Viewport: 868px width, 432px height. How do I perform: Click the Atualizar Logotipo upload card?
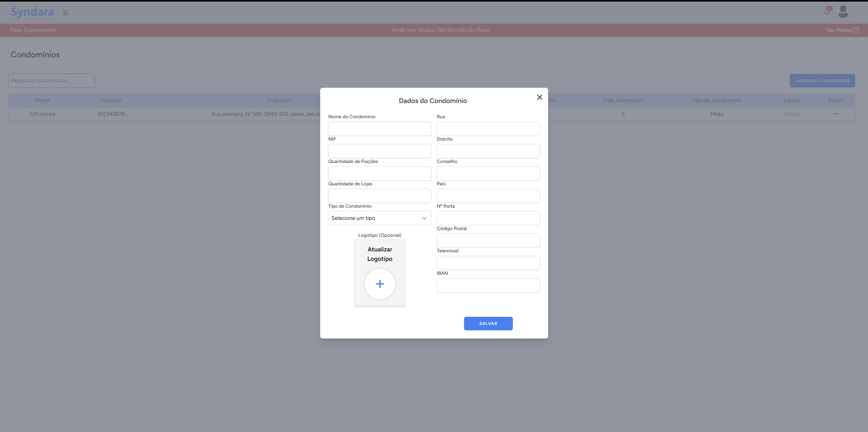(x=380, y=254)
